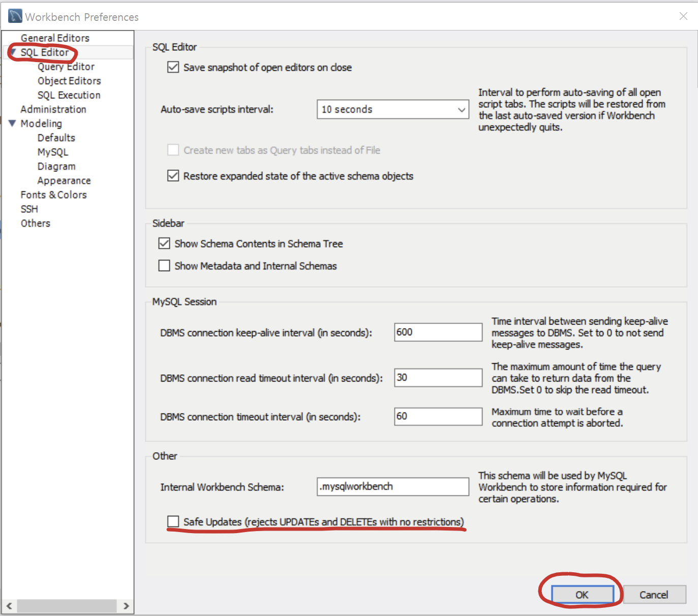
Task: Click the sidebar scrollbar left arrow
Action: [x=9, y=606]
